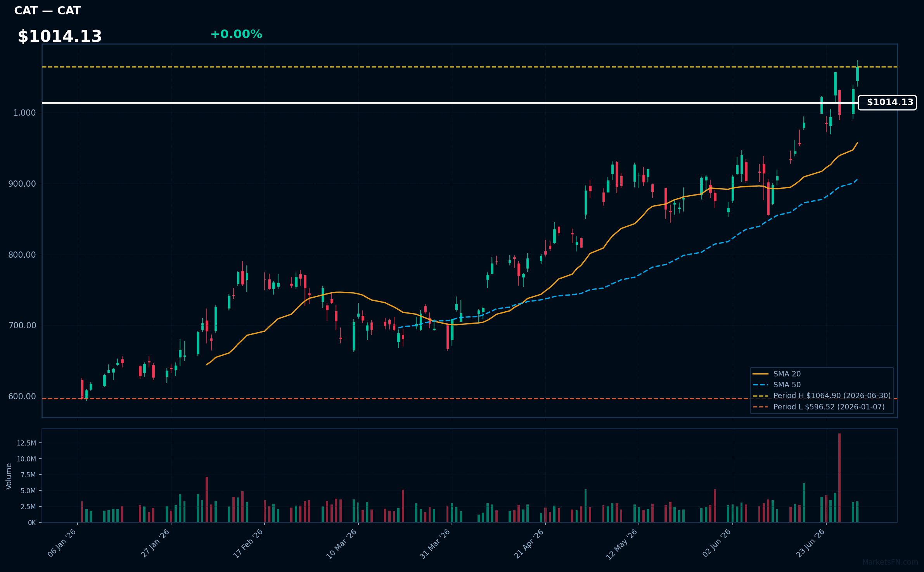Click the 12 May '26 date label
924x572 pixels.
click(622, 544)
